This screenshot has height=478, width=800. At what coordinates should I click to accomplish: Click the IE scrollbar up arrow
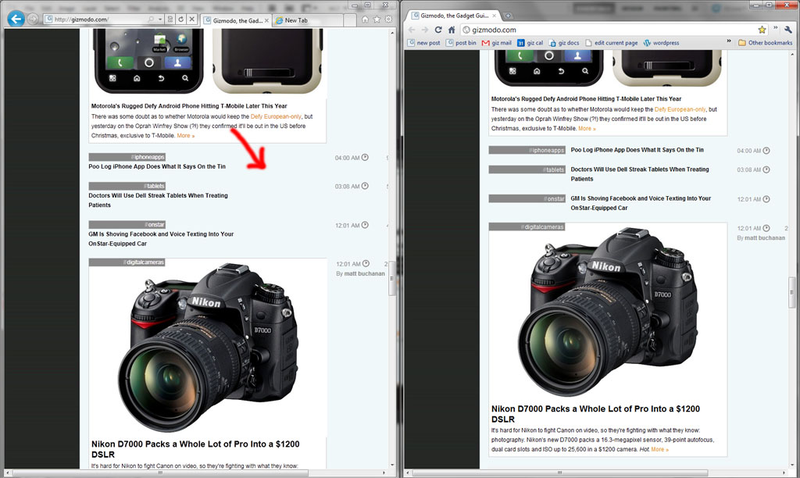point(392,33)
